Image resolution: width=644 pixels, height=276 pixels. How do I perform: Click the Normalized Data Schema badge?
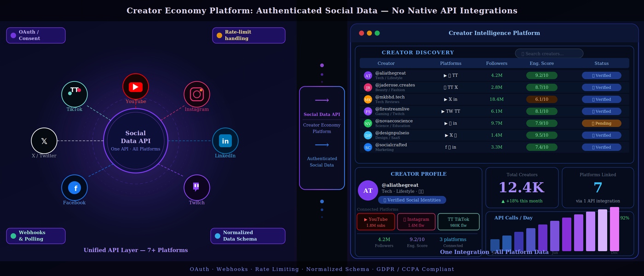pos(248,236)
